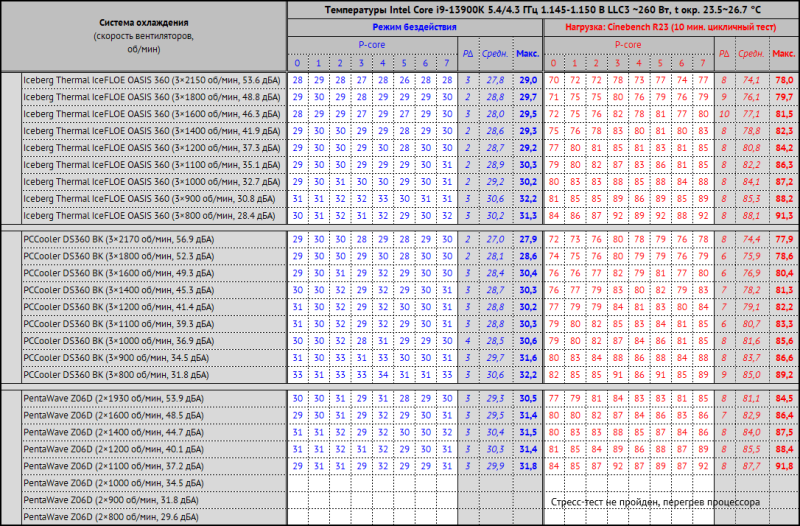Click the 'Стресс-тест не пройден' overheating note

coord(655,503)
